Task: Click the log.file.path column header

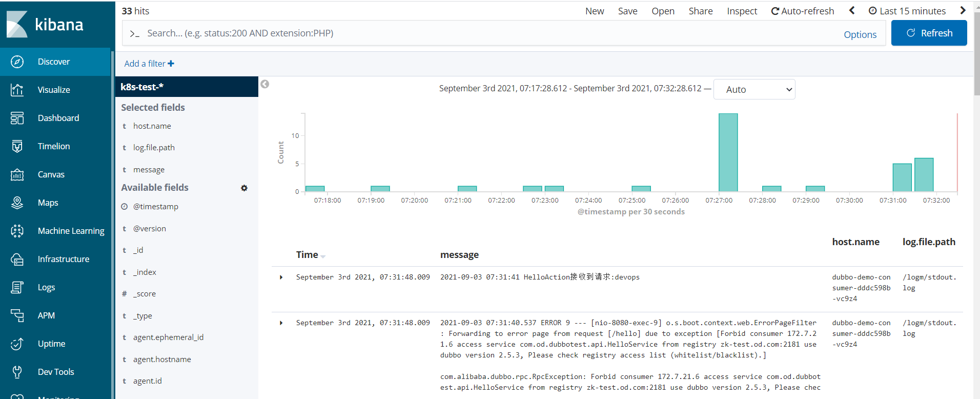Action: (x=929, y=242)
